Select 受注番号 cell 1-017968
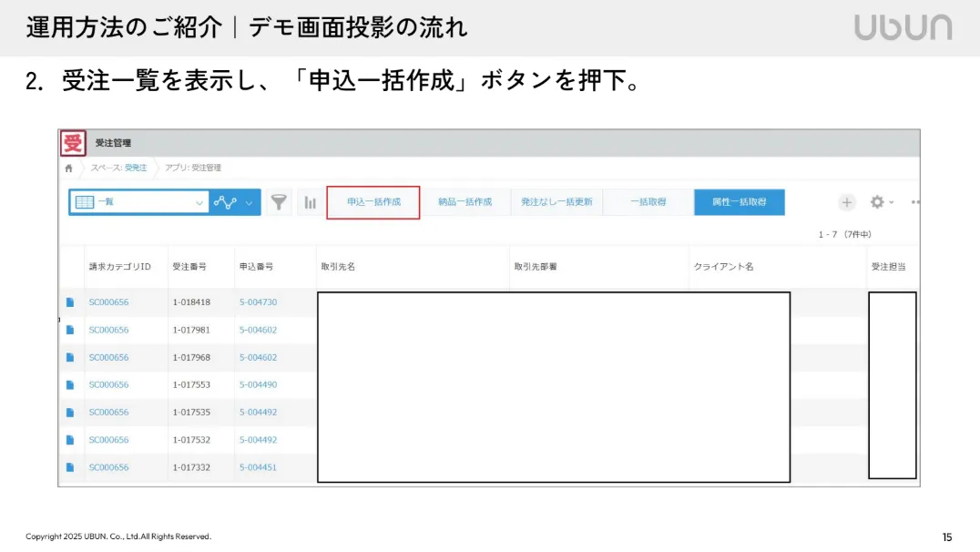 191,357
